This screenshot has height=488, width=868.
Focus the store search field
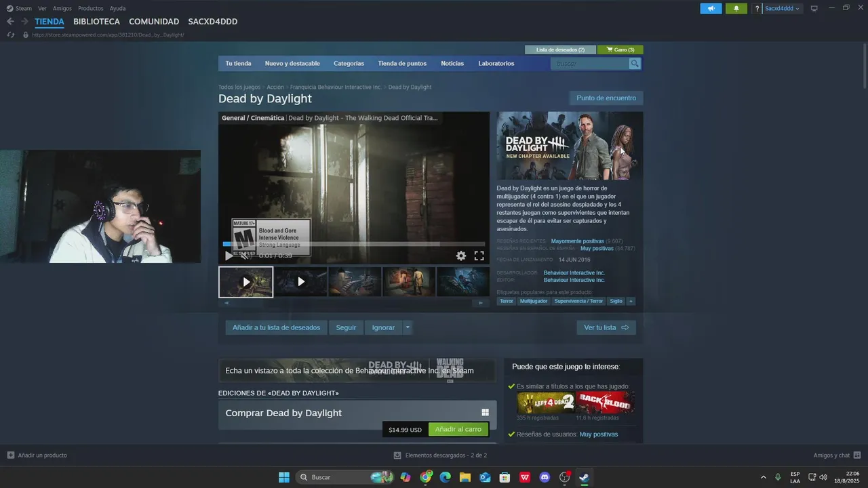pos(591,64)
